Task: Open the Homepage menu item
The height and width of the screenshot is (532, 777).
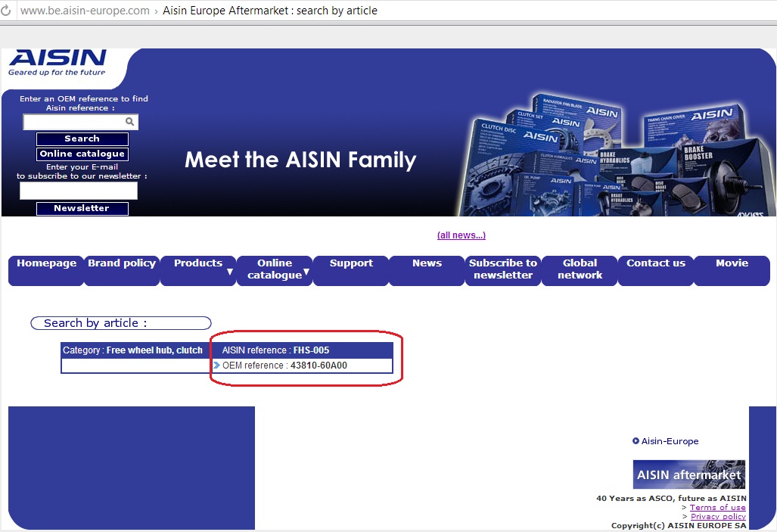Action: tap(46, 263)
